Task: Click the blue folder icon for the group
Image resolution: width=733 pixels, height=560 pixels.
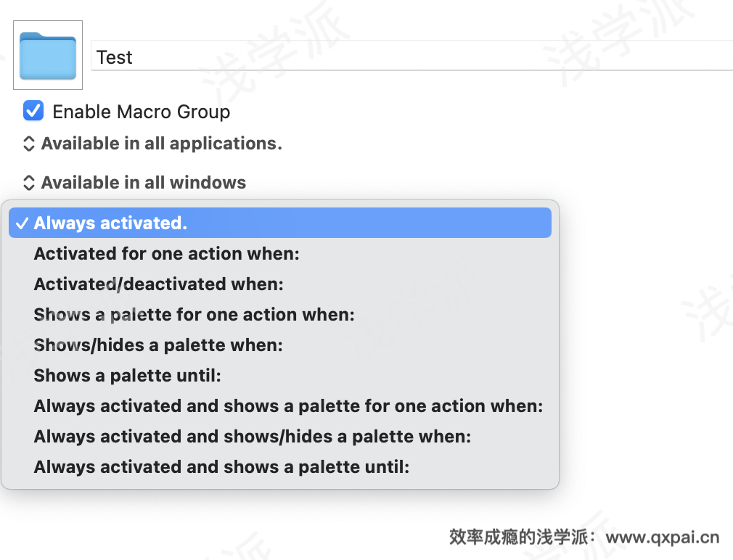Action: click(48, 55)
